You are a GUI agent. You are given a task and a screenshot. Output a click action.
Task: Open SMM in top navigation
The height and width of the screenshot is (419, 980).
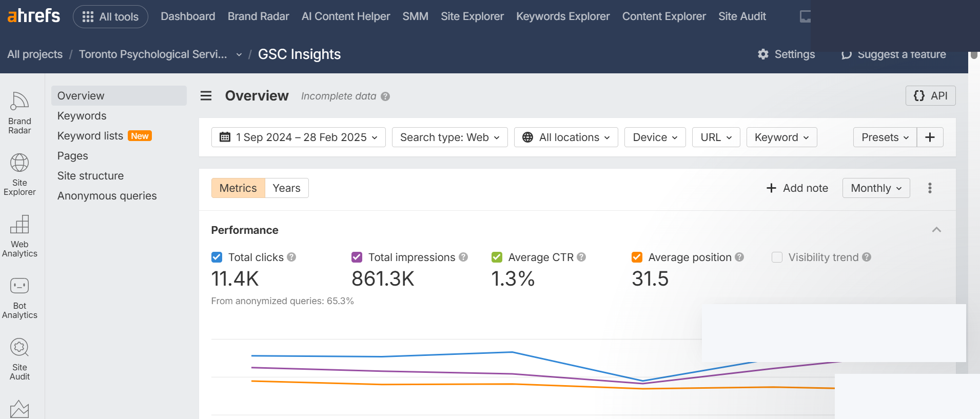[x=415, y=16]
